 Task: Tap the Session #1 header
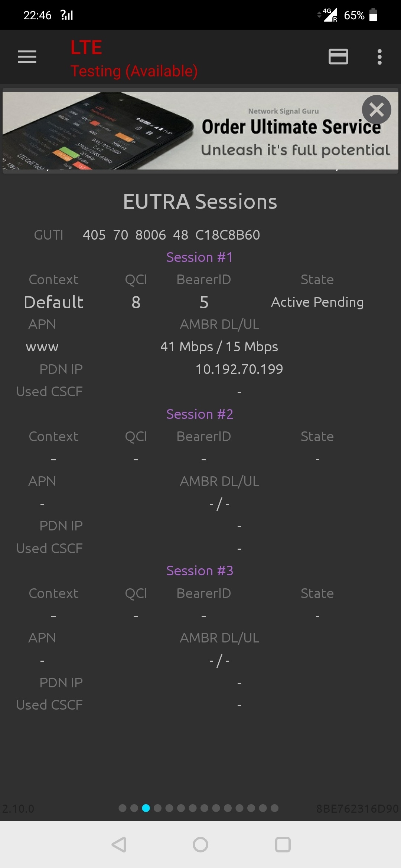click(199, 257)
